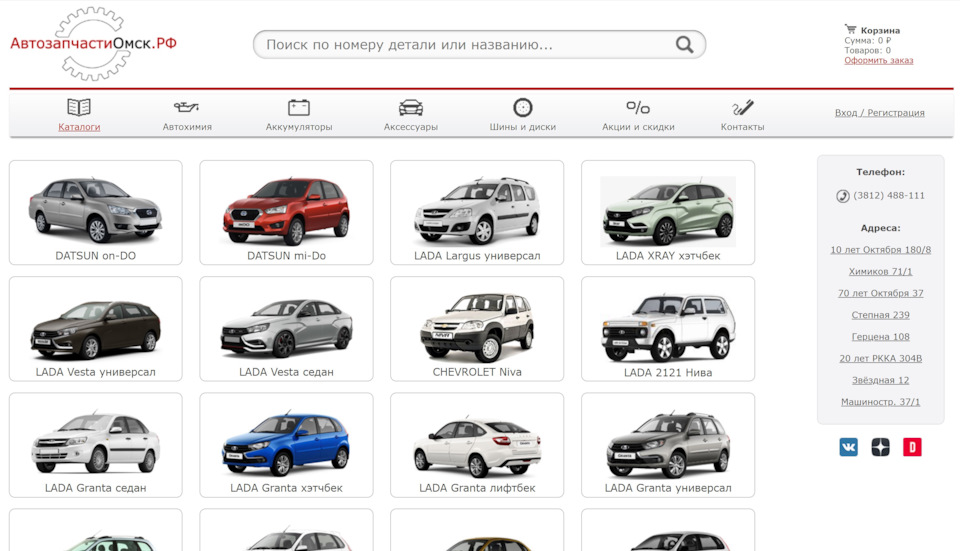The height and width of the screenshot is (551, 960).
Task: Select the Аккумуляторы menu label
Action: point(299,127)
